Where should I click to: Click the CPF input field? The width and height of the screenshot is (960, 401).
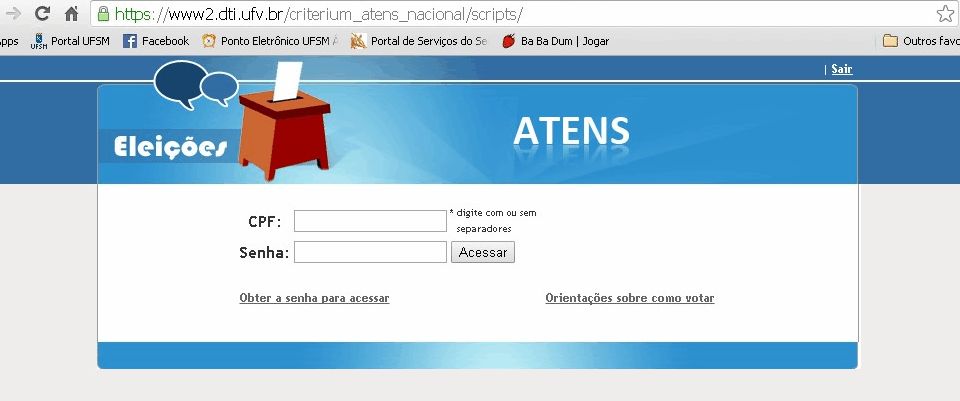click(370, 221)
